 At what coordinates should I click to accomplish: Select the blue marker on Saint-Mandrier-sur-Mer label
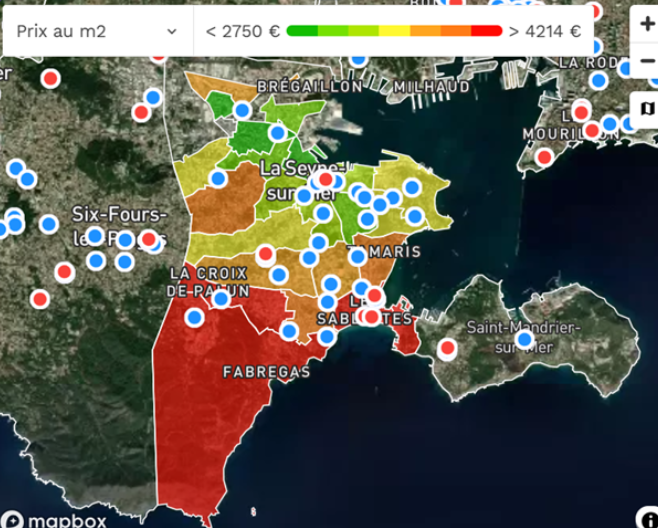pos(525,340)
